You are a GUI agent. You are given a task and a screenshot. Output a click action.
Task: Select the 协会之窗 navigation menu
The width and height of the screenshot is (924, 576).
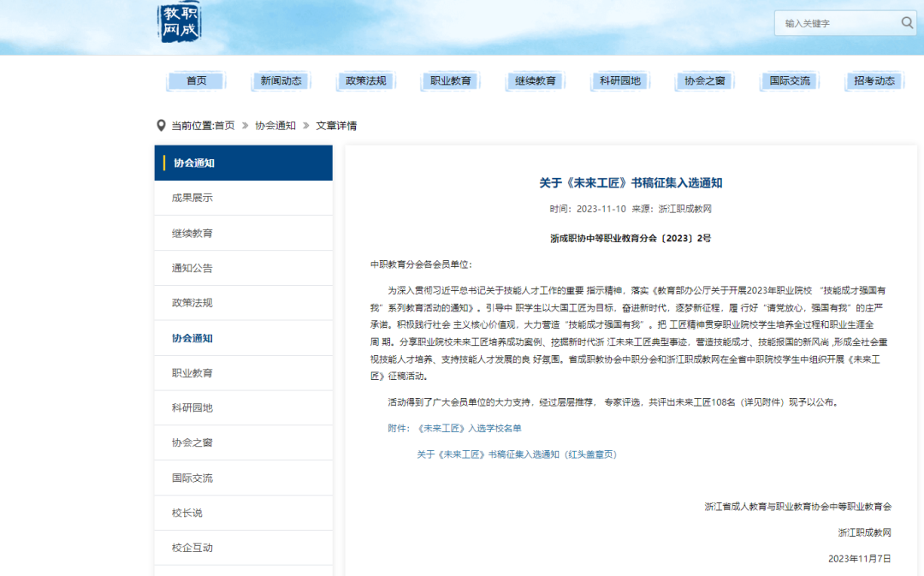[704, 80]
